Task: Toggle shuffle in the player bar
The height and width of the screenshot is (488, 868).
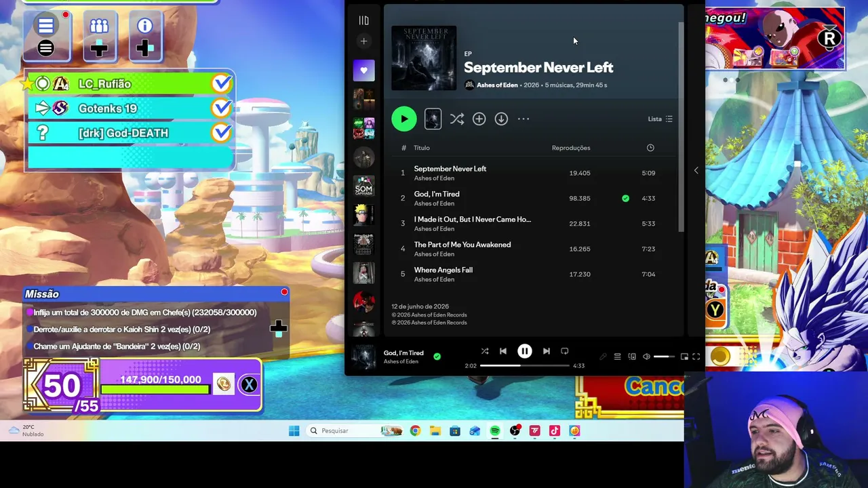Action: click(x=485, y=351)
